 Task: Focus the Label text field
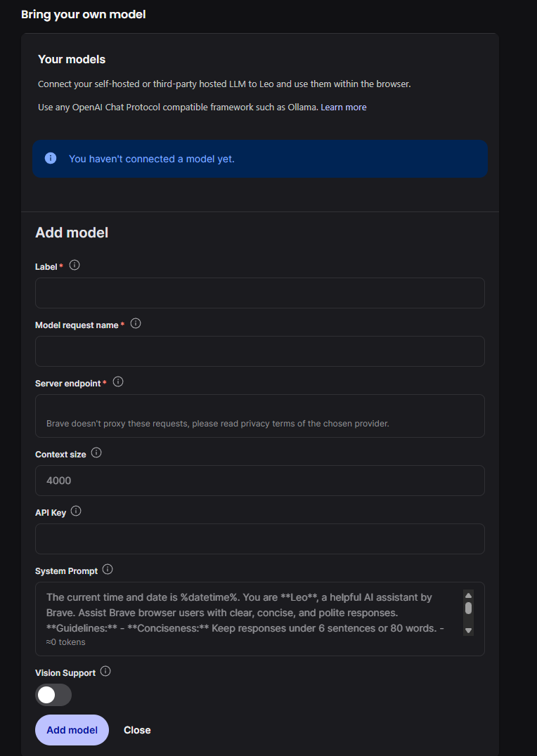click(x=259, y=293)
